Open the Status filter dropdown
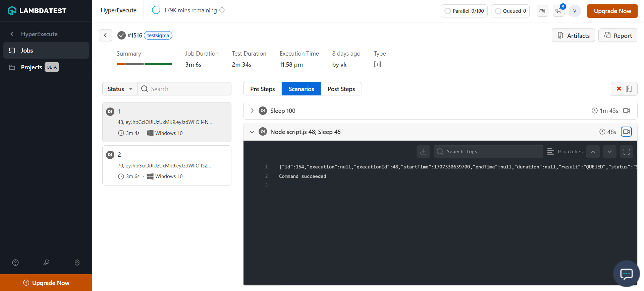 coord(120,89)
